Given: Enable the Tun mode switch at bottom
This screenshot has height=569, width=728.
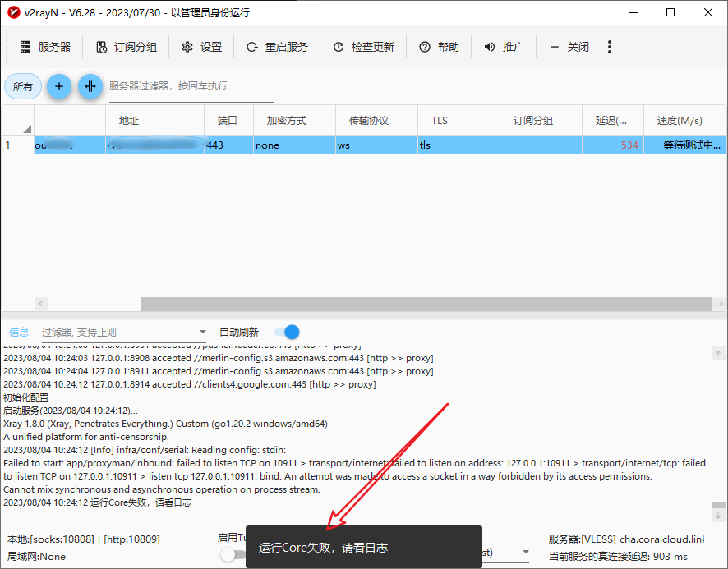Looking at the screenshot, I should [x=233, y=554].
